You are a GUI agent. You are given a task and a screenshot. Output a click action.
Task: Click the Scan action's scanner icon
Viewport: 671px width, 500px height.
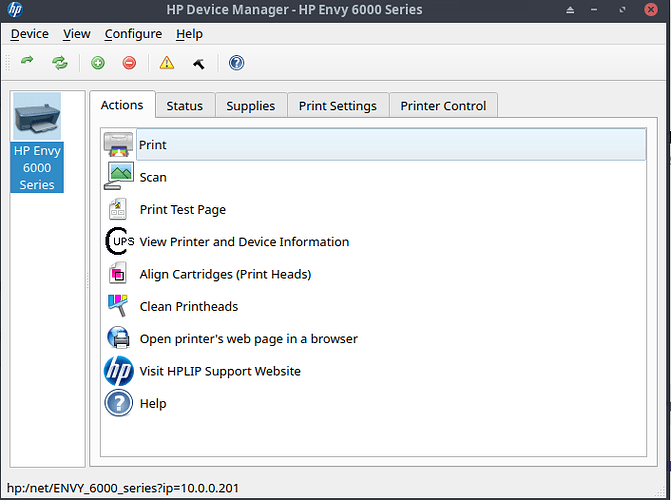(119, 176)
